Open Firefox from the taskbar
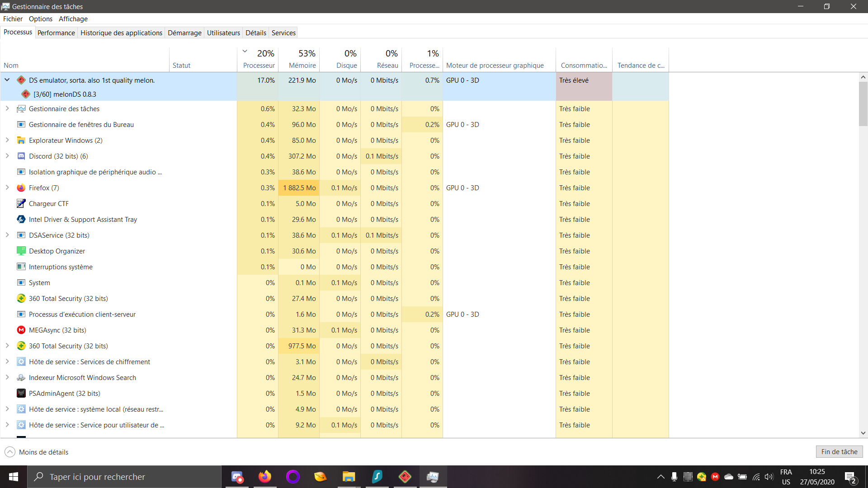Viewport: 868px width, 488px height. [x=265, y=477]
